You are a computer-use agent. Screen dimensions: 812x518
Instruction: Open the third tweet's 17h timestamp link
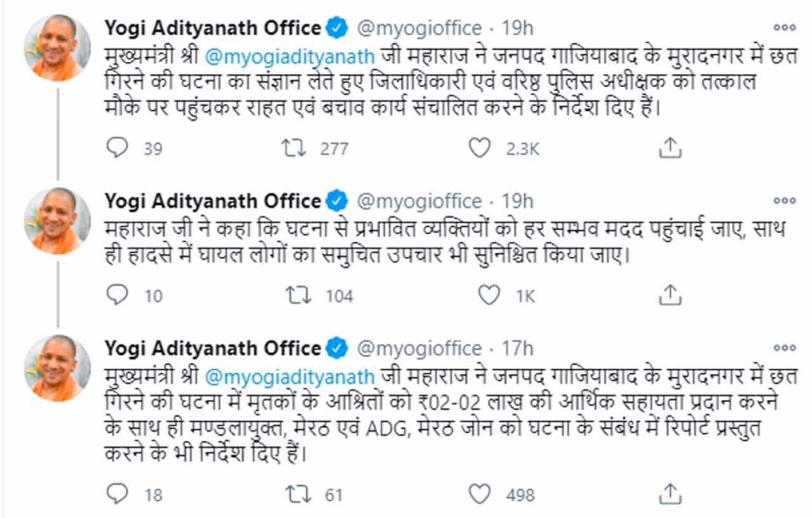click(x=517, y=349)
